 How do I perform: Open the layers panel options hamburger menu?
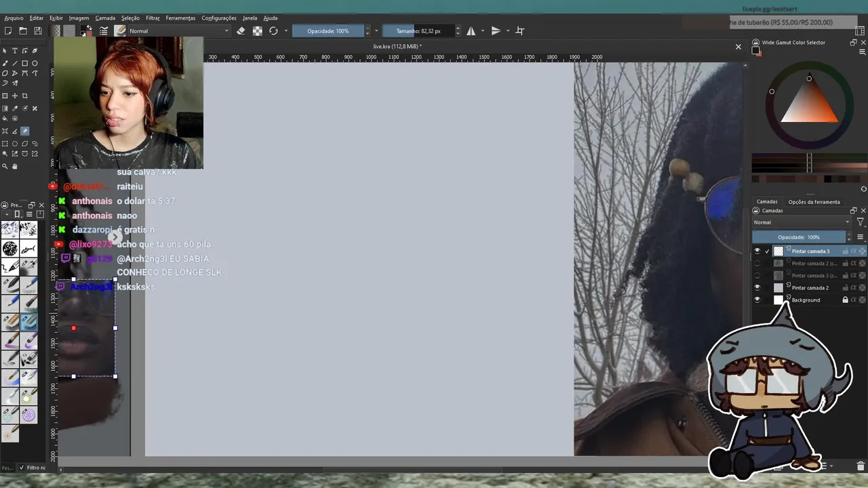(860, 237)
